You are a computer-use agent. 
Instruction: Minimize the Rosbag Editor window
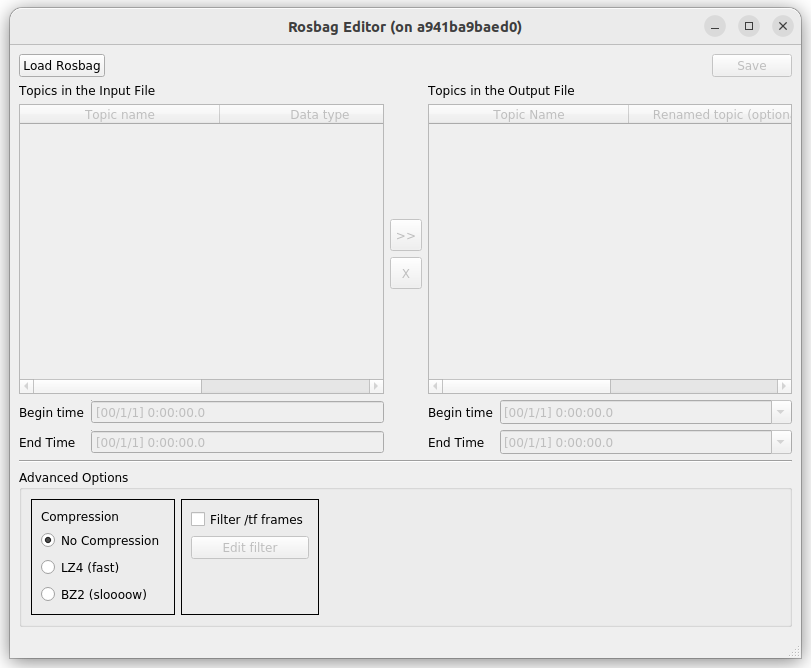[x=715, y=26]
